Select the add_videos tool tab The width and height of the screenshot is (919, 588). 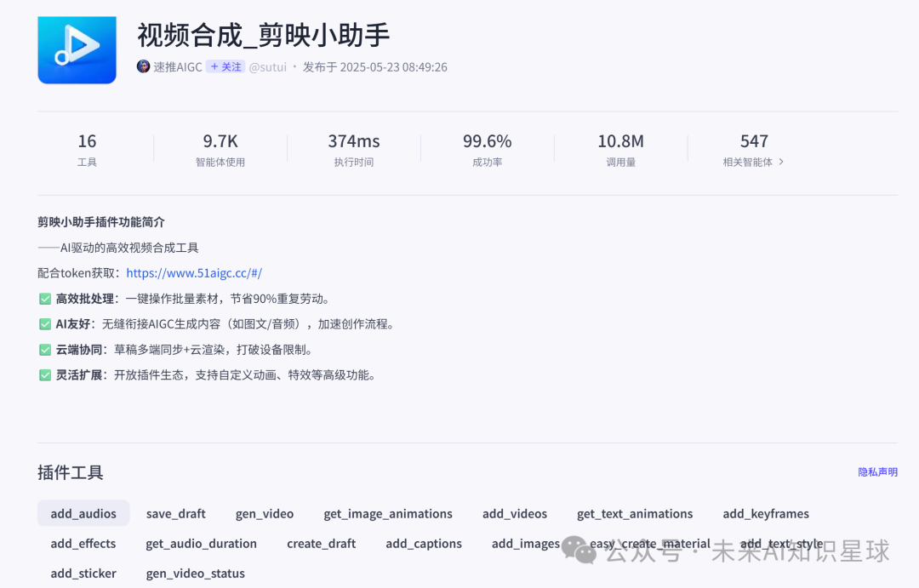click(x=515, y=514)
